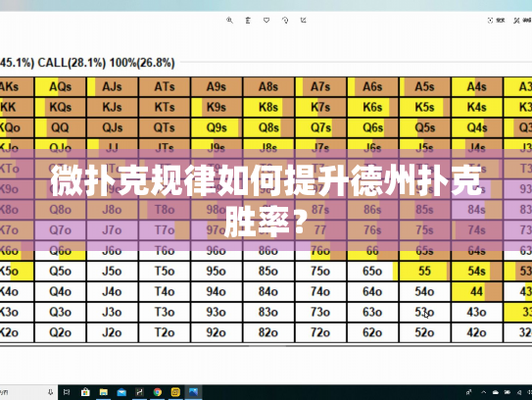Screen dimensions: 532x400
Task: Click the AQs cell
Action: click(x=61, y=87)
